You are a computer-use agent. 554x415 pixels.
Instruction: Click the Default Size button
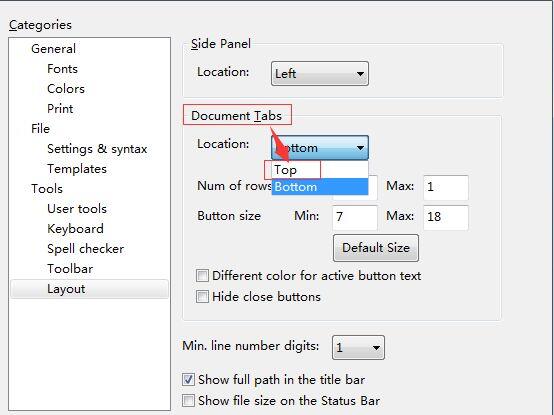point(376,248)
